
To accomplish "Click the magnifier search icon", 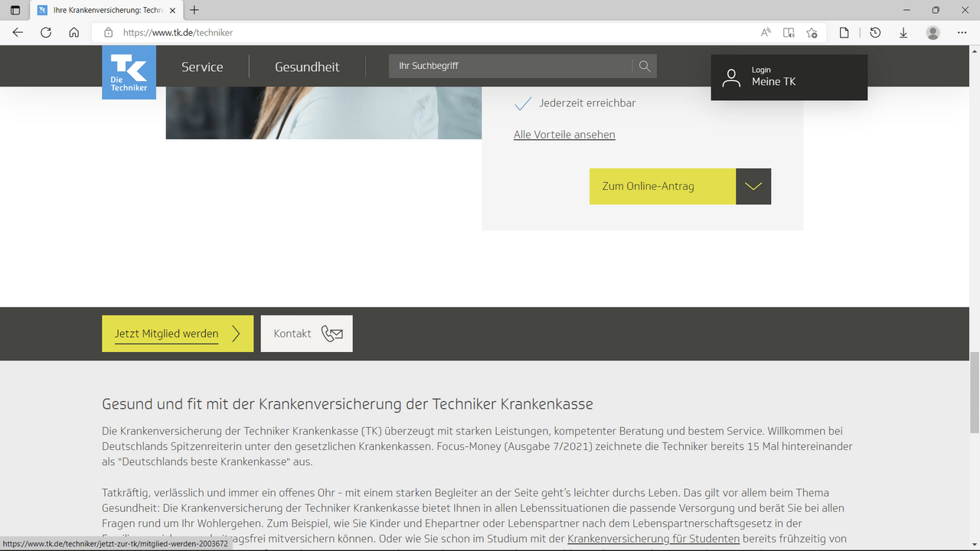I will pos(645,66).
